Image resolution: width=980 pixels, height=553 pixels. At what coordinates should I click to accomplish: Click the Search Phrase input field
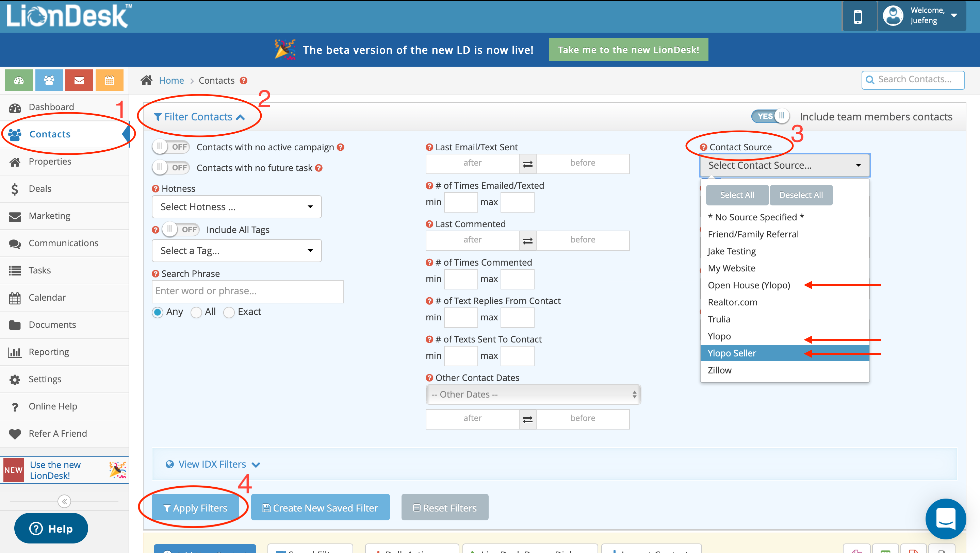pos(247,291)
